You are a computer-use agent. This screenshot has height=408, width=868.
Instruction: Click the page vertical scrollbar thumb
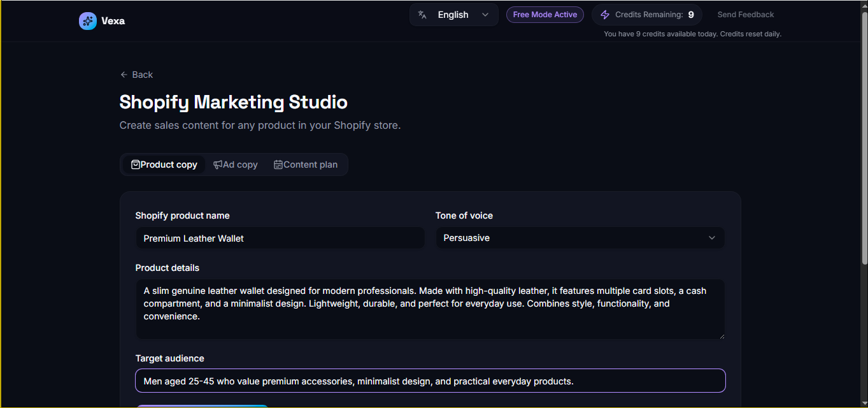[864, 137]
